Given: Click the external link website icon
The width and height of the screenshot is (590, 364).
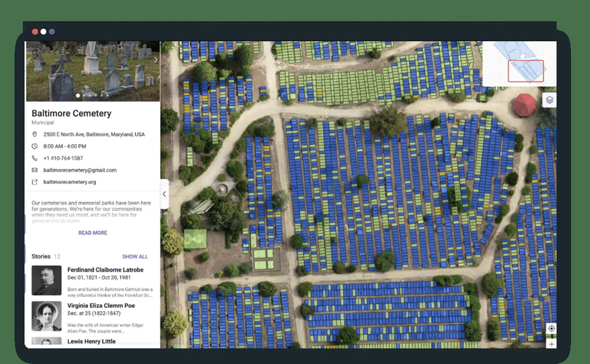Looking at the screenshot, I should tap(35, 182).
